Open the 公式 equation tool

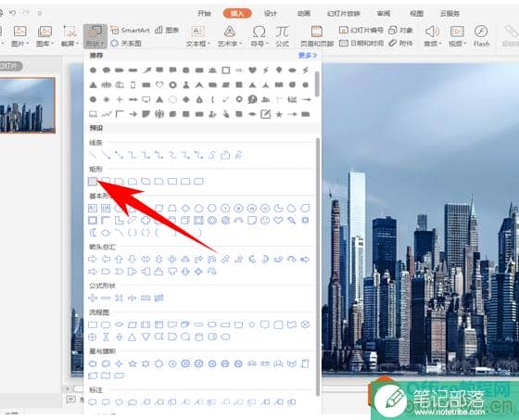click(283, 35)
